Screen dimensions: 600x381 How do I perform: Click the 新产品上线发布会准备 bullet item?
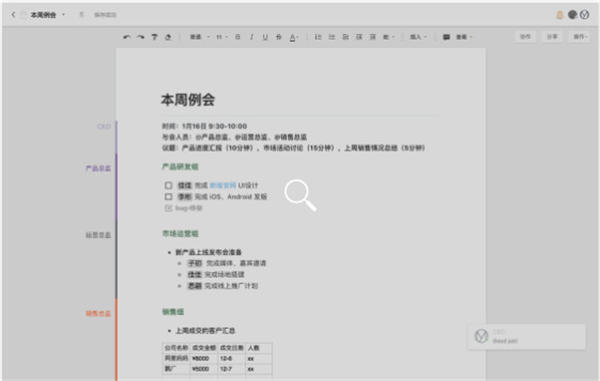click(x=209, y=252)
